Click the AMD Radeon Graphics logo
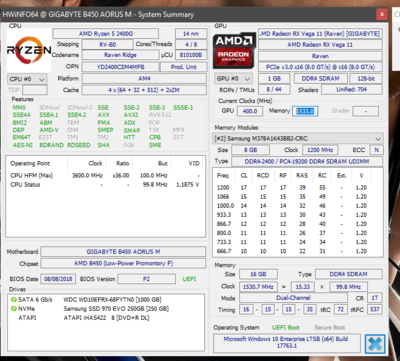 tap(234, 50)
